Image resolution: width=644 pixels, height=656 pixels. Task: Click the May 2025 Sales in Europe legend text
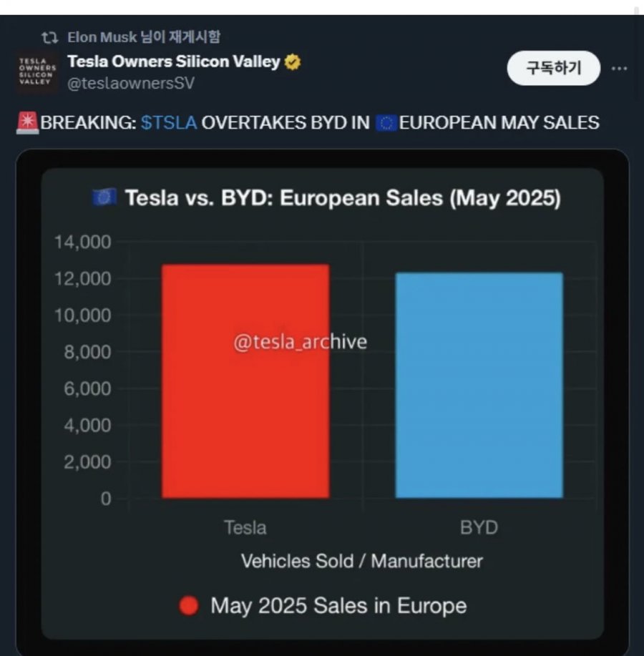point(338,605)
